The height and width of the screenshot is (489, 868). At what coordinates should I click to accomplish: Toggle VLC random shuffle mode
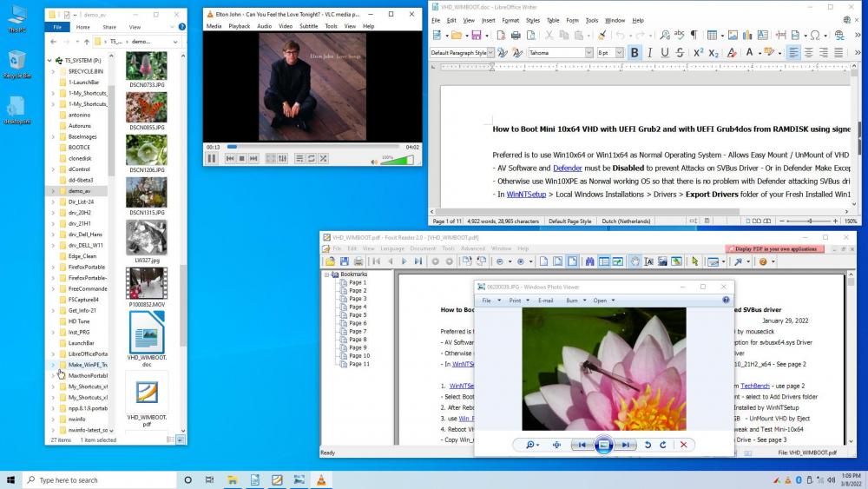tap(323, 159)
